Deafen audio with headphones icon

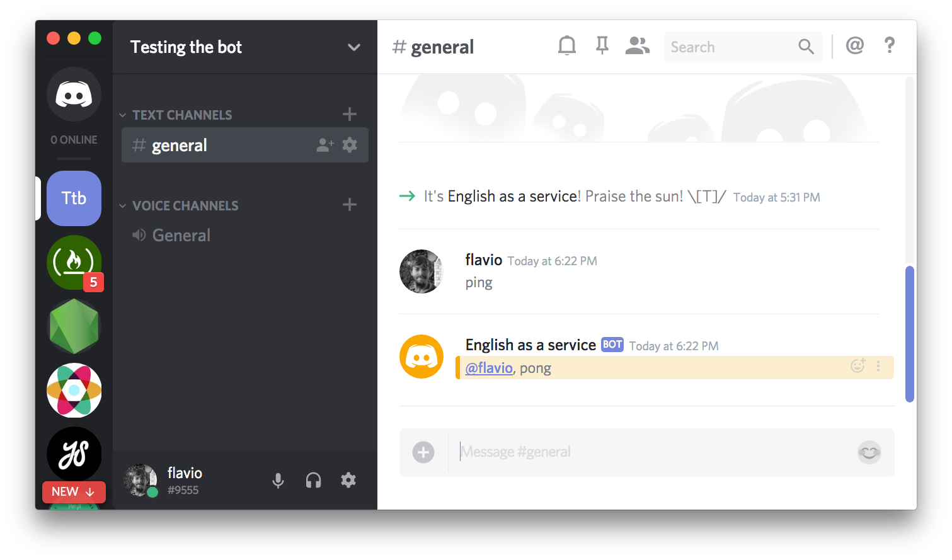313,481
